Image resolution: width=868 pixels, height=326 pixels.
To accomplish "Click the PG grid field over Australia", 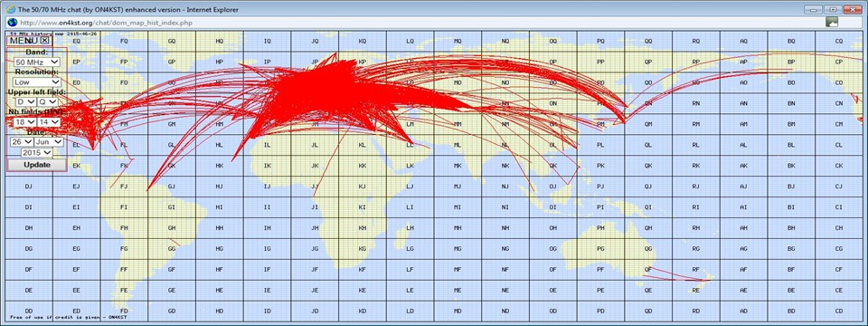I will (600, 249).
